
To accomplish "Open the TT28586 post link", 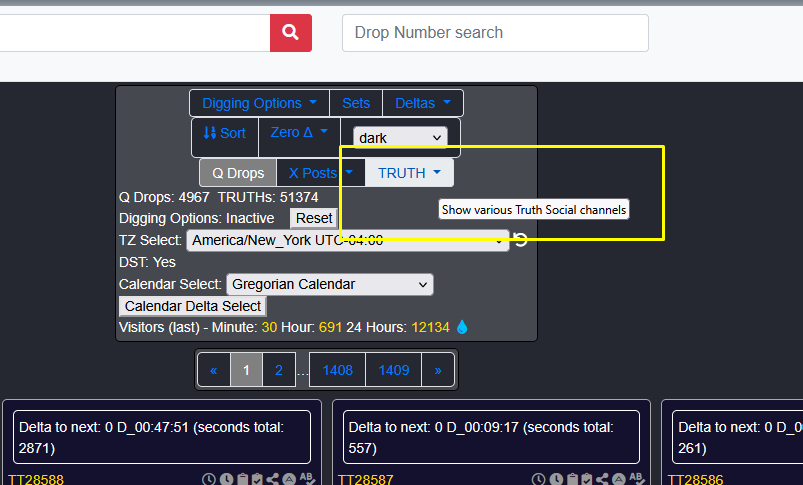I will pos(695,479).
